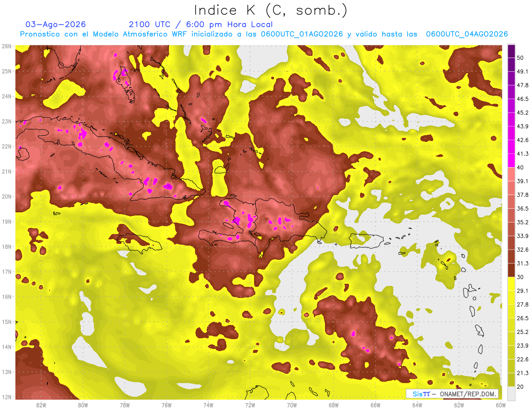This screenshot has height=411, width=532.
Task: Click the "26N" latitude label
Action: [6, 46]
